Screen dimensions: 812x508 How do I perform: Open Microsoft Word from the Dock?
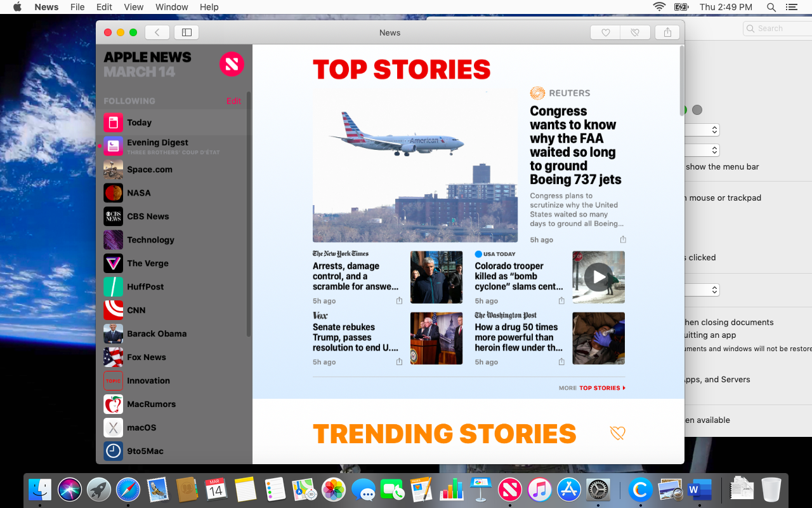[x=700, y=490]
